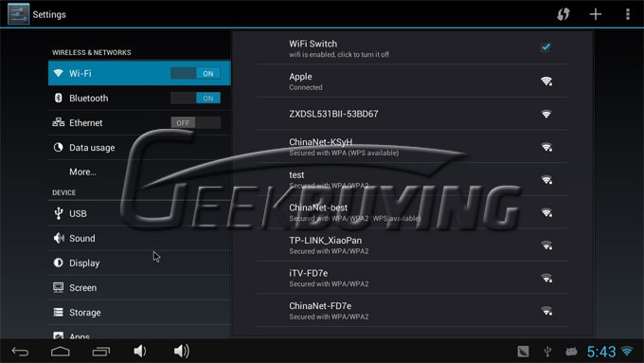
Task: Turn off the Wi-Fi ON switch
Action: click(195, 73)
